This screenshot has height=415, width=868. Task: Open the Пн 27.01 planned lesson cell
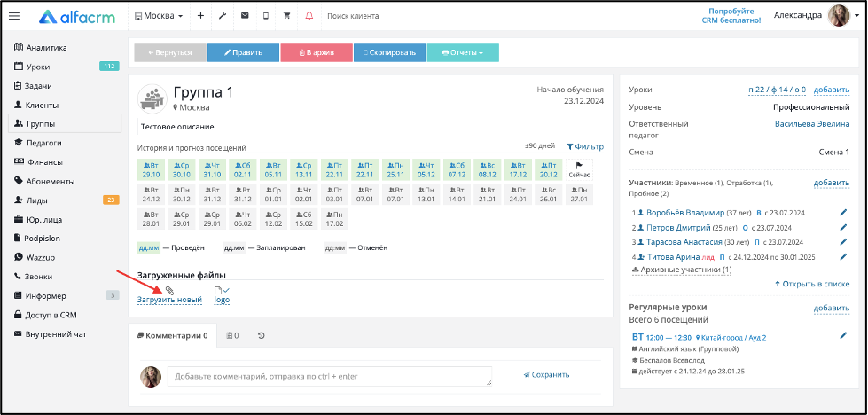[x=579, y=194]
